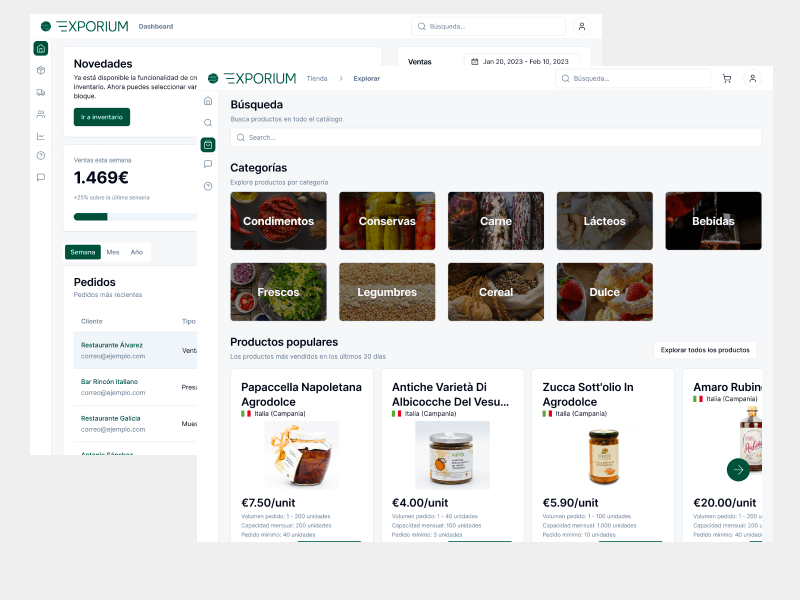Select Restaurante Álvarez order row
The width and height of the screenshot is (800, 600).
coord(135,351)
